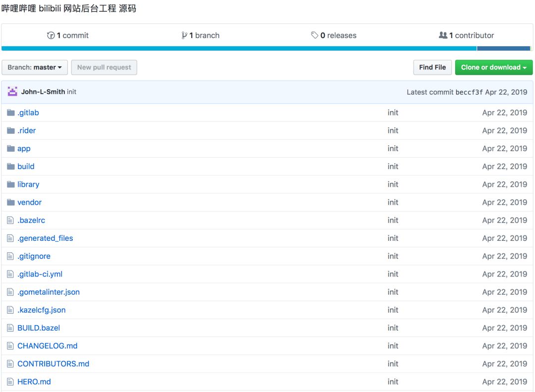Screen dimensions: 535x392
Task: Open the .gitlab folder
Action: tap(28, 112)
